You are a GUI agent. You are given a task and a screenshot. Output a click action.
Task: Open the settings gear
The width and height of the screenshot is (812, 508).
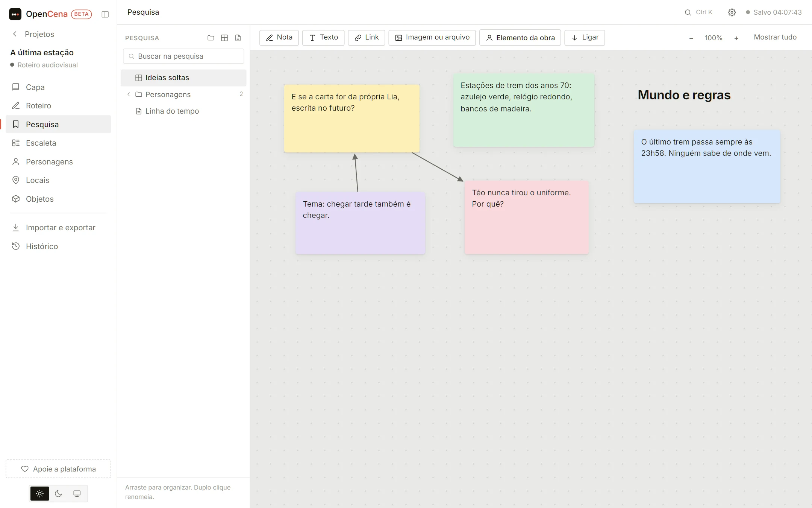[732, 12]
